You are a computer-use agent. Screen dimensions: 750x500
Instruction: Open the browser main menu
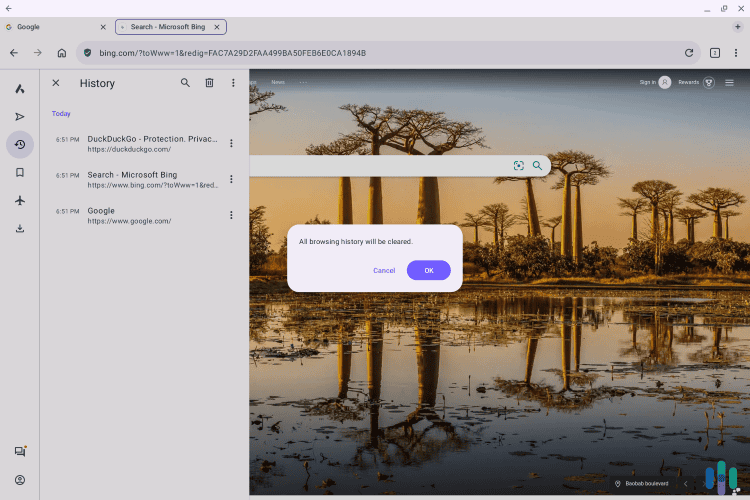coord(736,53)
